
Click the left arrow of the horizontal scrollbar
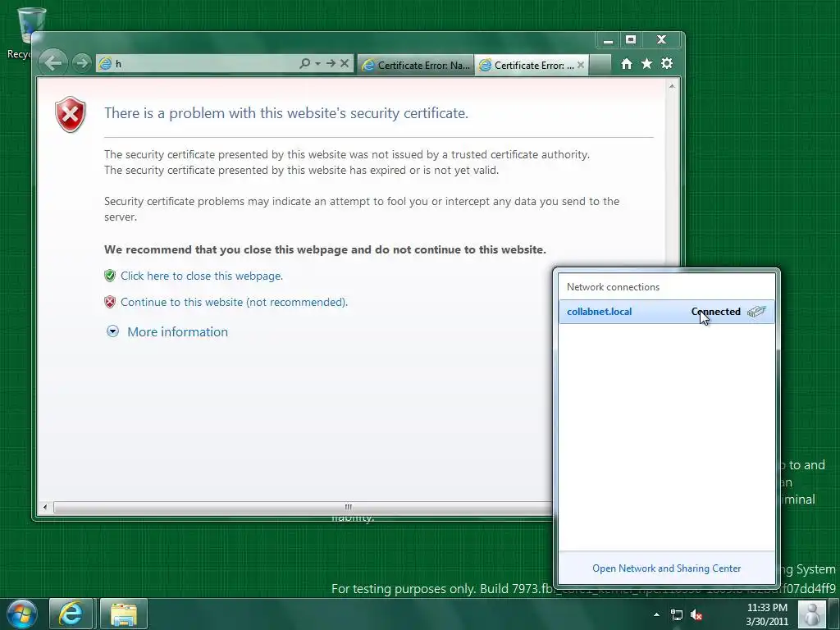45,507
